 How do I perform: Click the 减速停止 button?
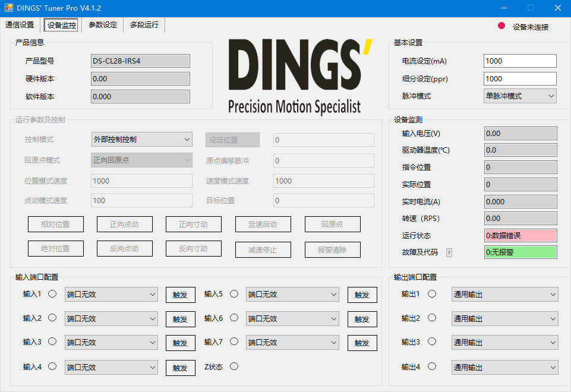point(263,249)
